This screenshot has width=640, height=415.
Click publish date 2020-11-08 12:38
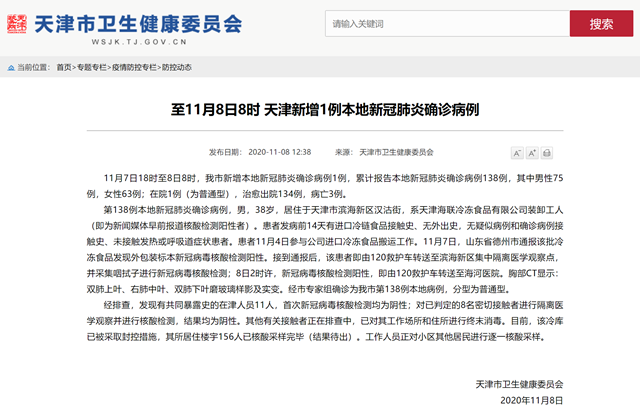point(280,152)
